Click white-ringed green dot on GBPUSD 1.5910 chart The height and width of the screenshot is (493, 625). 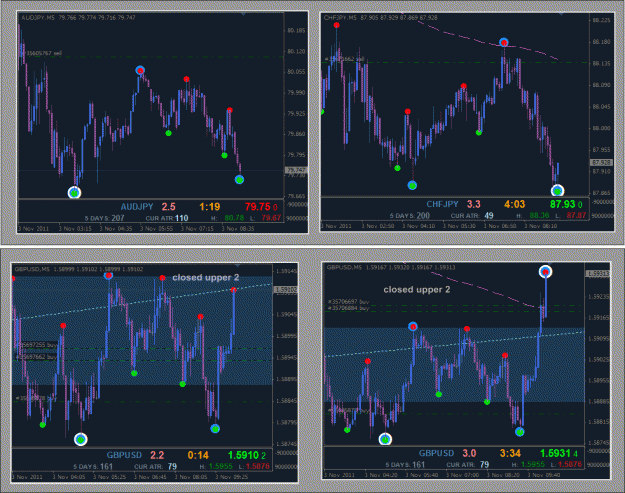tap(81, 440)
